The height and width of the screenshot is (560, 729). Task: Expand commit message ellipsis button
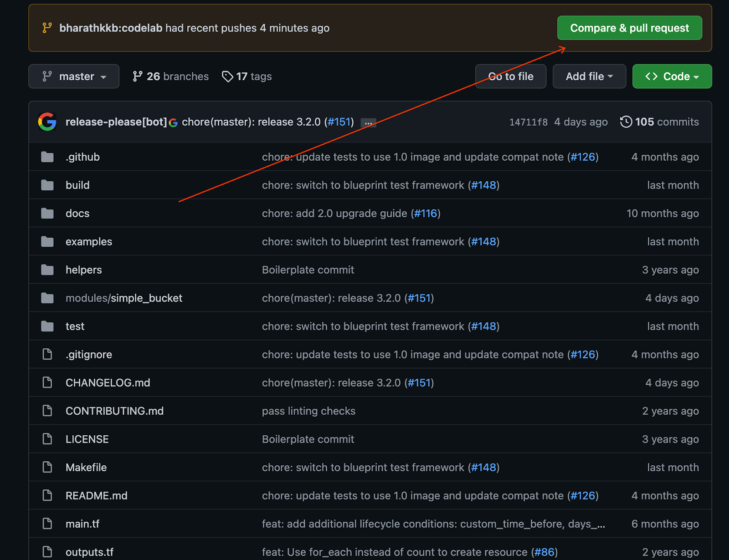click(x=368, y=123)
